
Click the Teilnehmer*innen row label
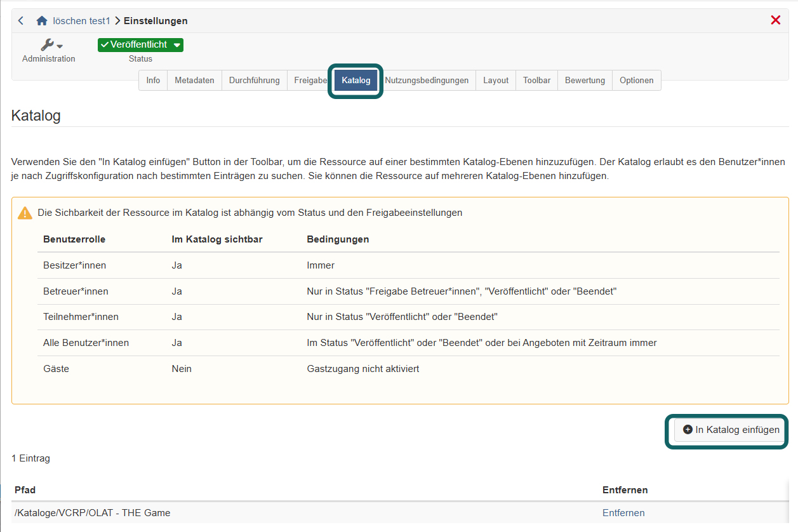81,317
